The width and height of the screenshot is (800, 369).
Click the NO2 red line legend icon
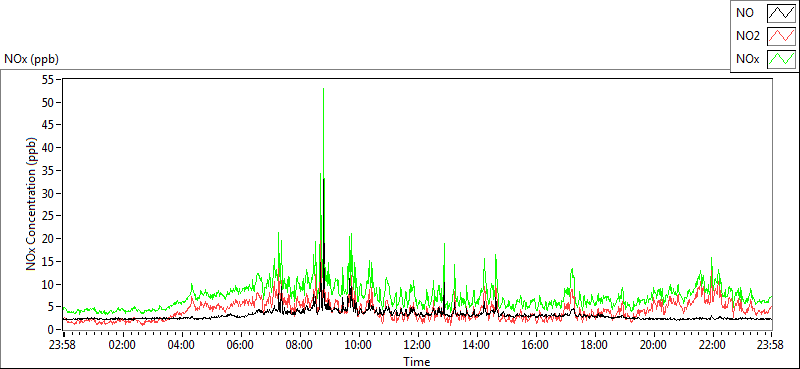(781, 36)
